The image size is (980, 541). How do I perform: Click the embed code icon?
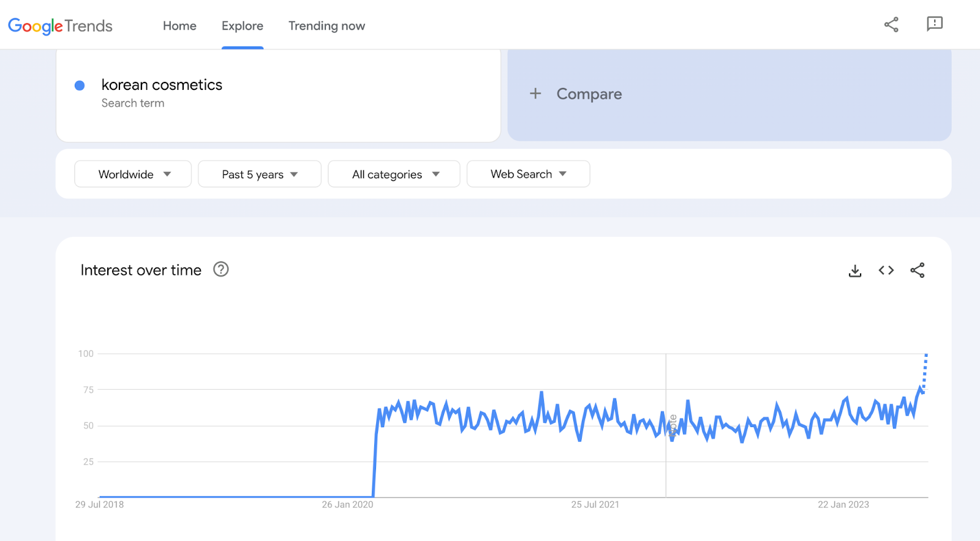click(886, 270)
